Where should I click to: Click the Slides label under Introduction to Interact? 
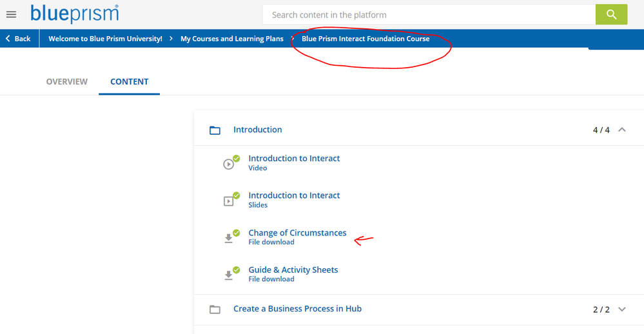coord(258,205)
